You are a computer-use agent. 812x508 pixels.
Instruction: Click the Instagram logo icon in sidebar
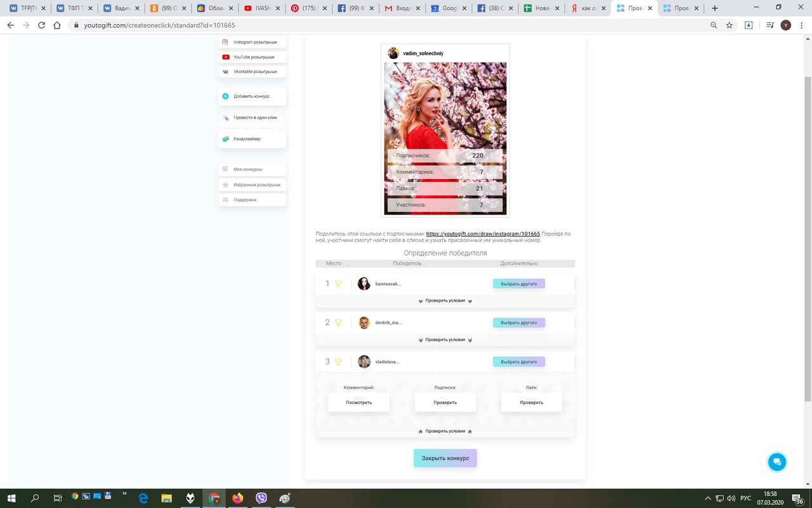(225, 42)
